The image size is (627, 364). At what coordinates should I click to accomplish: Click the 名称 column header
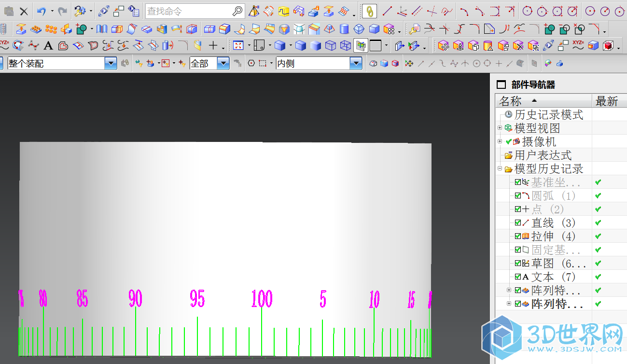pyautogui.click(x=543, y=101)
